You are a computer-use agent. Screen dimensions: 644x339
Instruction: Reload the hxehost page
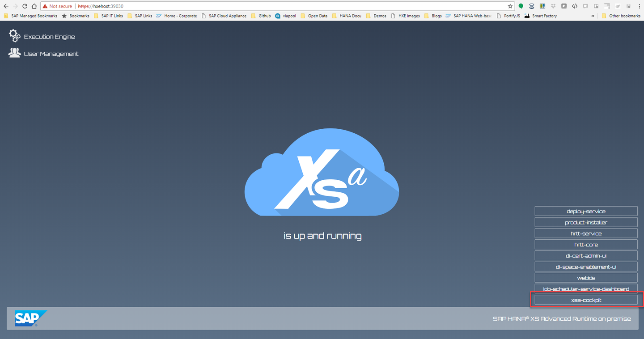point(25,6)
